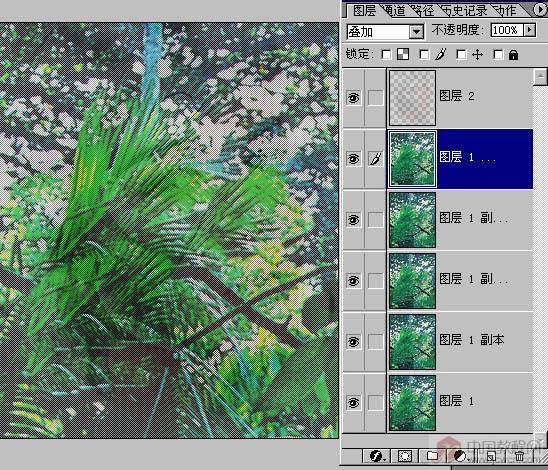This screenshot has width=548, height=470.
Task: Switch to the 历史记录 tab
Action: point(466,10)
